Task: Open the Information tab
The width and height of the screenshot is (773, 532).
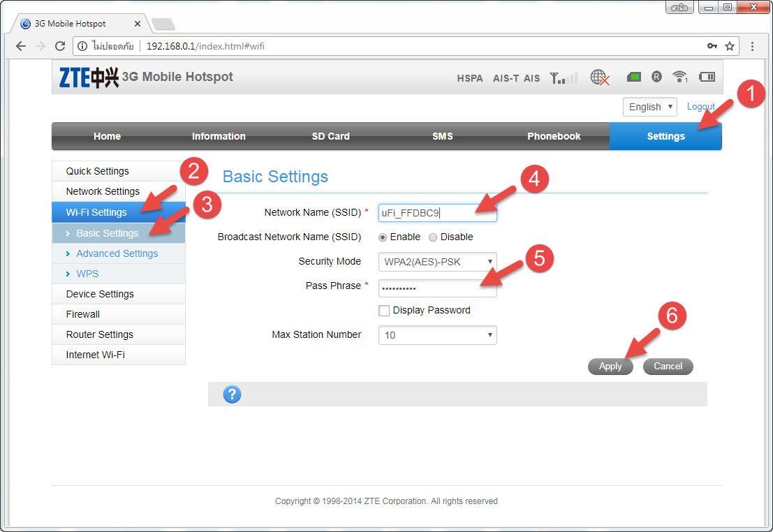Action: pyautogui.click(x=219, y=136)
